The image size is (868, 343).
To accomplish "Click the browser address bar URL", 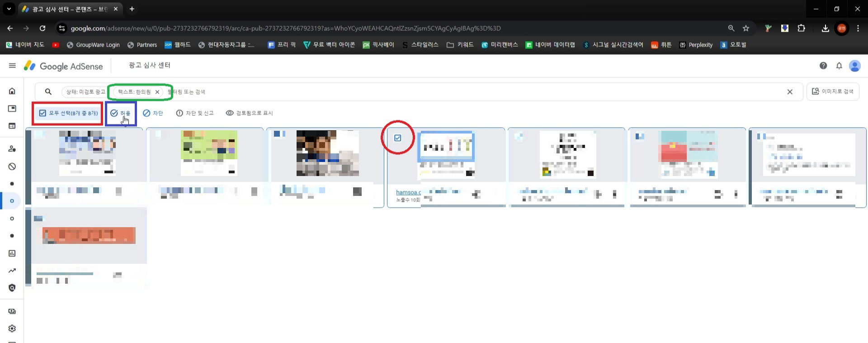I will pos(286,28).
